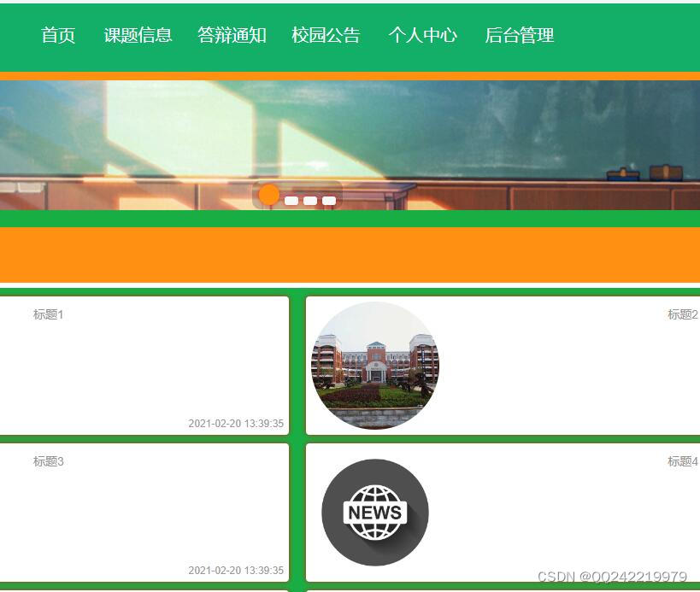
Task: Jump to the last carousel slide indicator
Action: 329,201
